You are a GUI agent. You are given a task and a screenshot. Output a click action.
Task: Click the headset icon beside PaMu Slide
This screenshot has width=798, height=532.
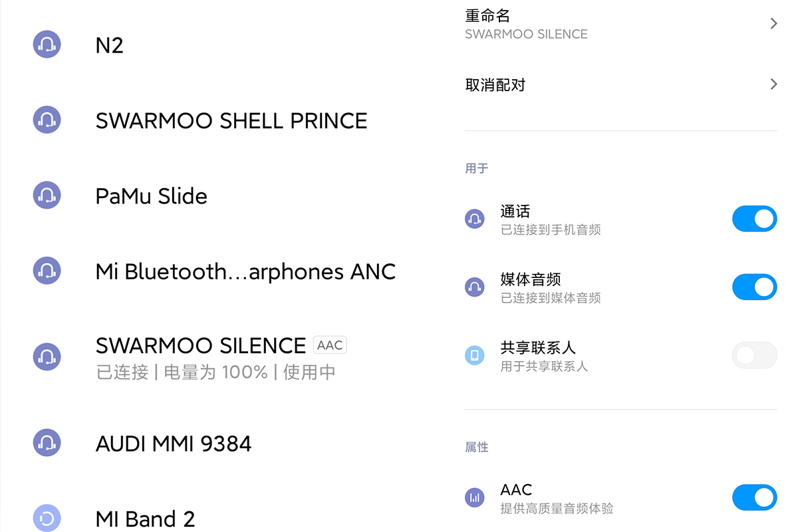coord(47,196)
